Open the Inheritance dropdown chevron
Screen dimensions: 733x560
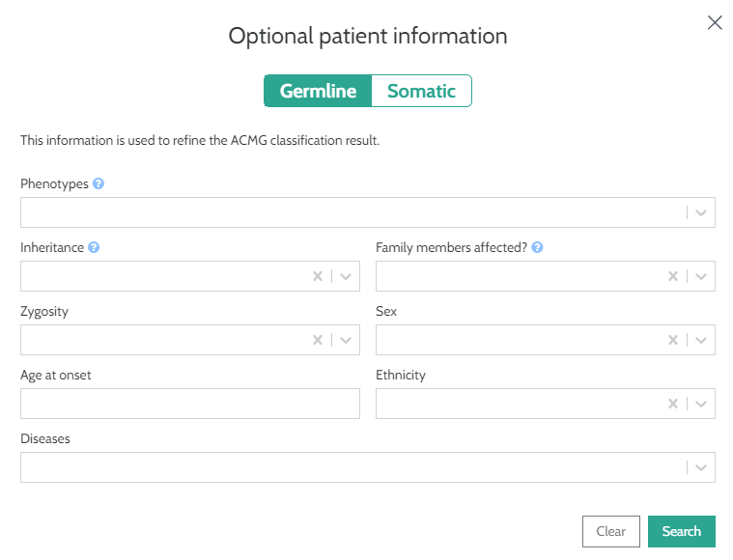tap(347, 276)
